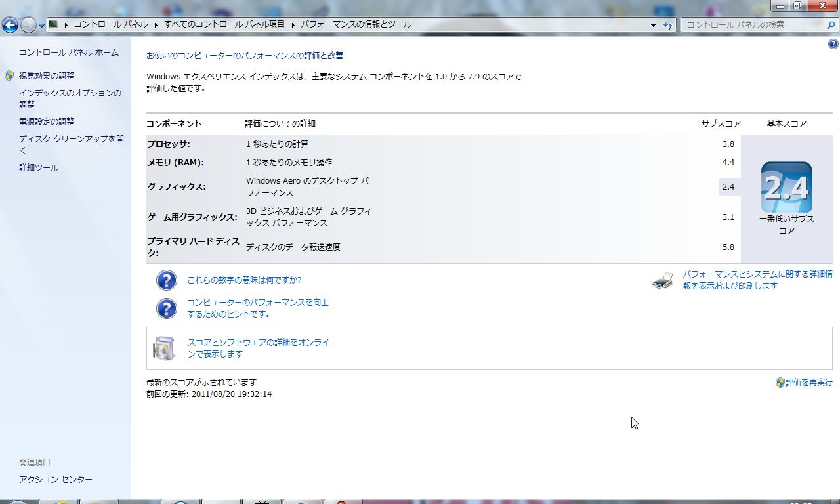Click the address bar location icon
This screenshot has width=840, height=504.
[x=54, y=24]
